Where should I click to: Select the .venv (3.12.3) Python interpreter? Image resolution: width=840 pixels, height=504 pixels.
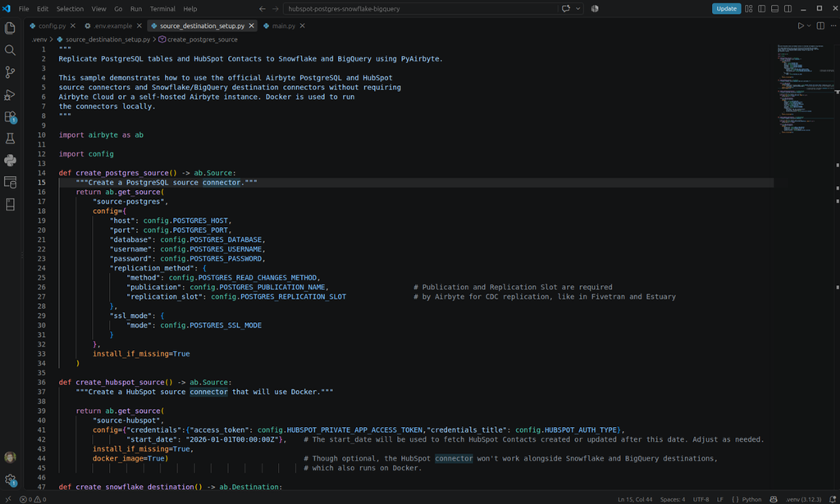point(804,499)
